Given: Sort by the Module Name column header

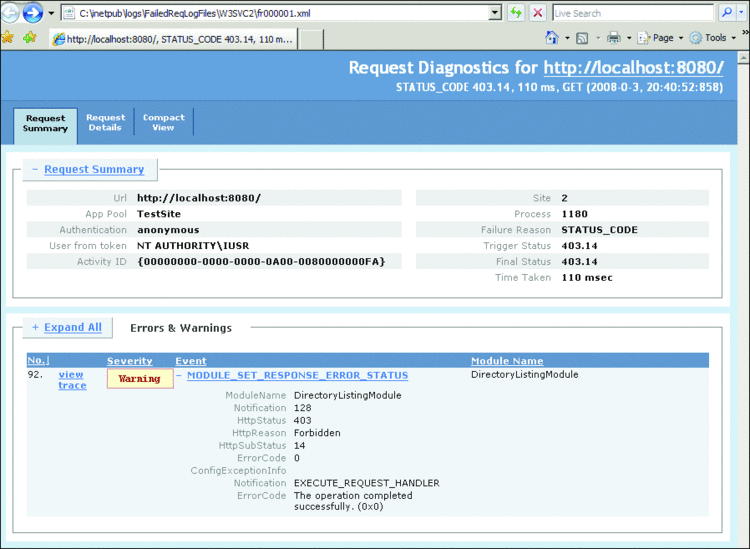Looking at the screenshot, I should point(507,361).
